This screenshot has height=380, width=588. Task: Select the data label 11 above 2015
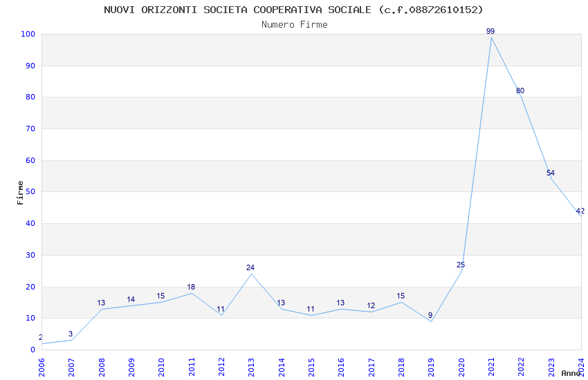pyautogui.click(x=311, y=310)
